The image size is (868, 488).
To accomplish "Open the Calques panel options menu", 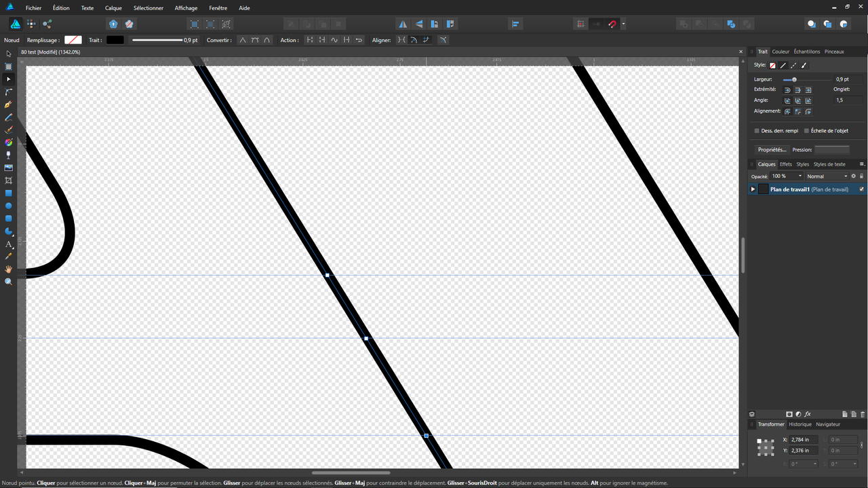I will click(862, 164).
